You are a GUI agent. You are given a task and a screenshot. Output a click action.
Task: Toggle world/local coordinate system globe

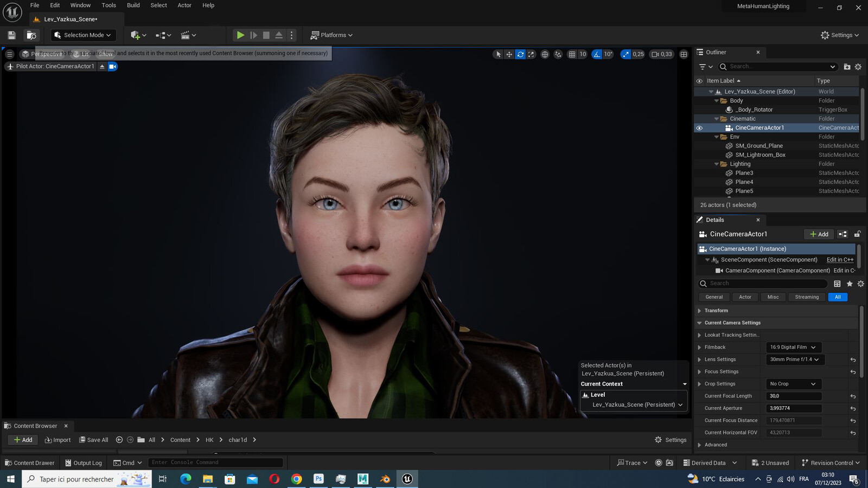[x=545, y=54]
